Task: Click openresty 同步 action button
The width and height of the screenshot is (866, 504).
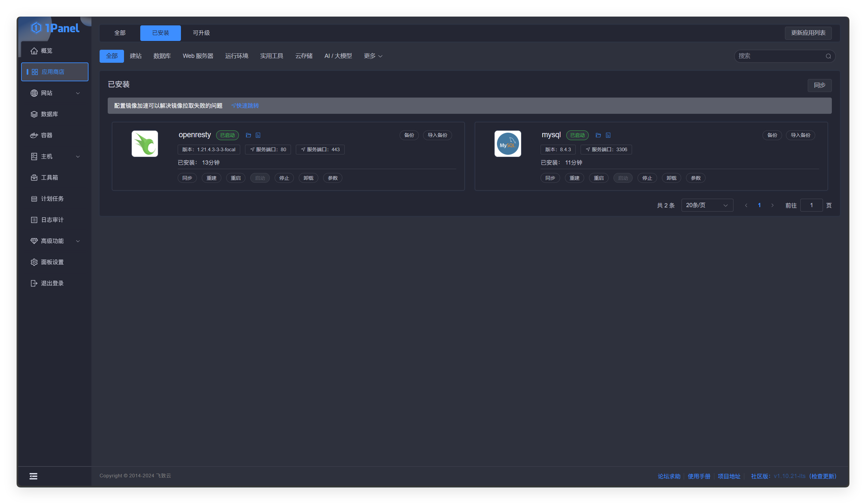Action: point(187,178)
